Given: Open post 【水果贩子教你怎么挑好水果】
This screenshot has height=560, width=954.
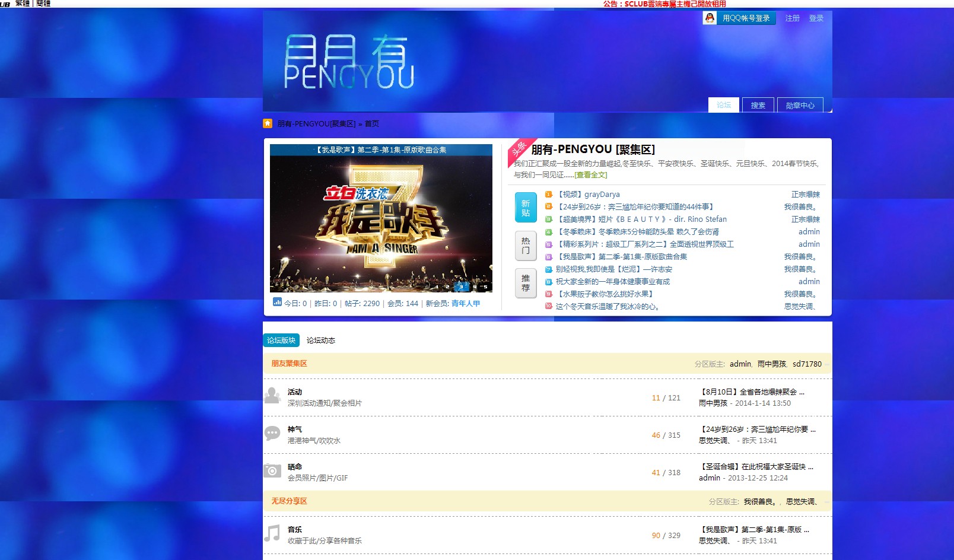Looking at the screenshot, I should coord(606,294).
